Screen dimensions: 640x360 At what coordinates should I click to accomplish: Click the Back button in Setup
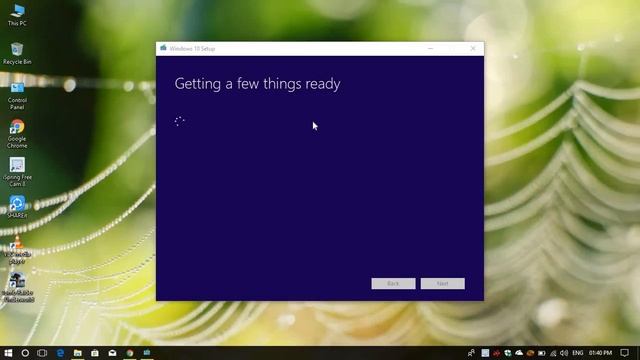393,283
